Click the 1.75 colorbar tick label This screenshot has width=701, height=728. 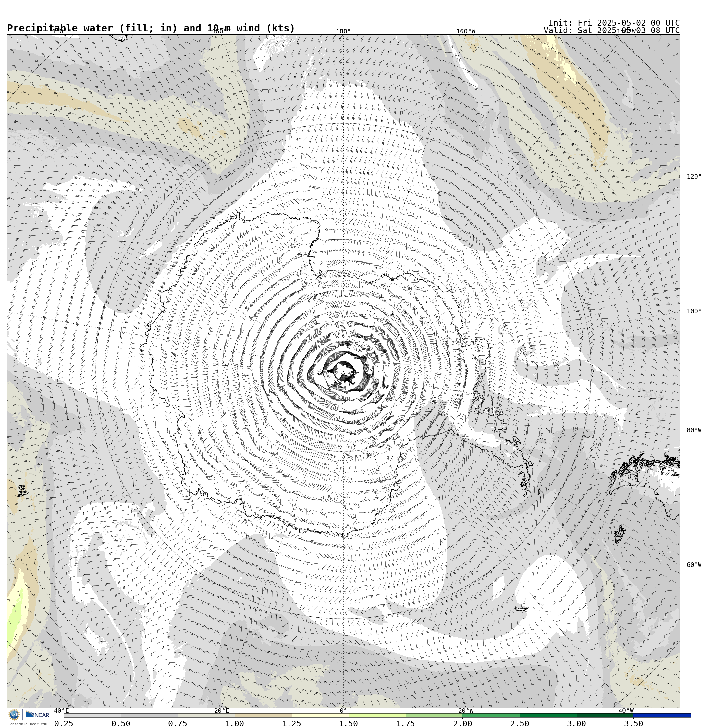[x=406, y=723]
